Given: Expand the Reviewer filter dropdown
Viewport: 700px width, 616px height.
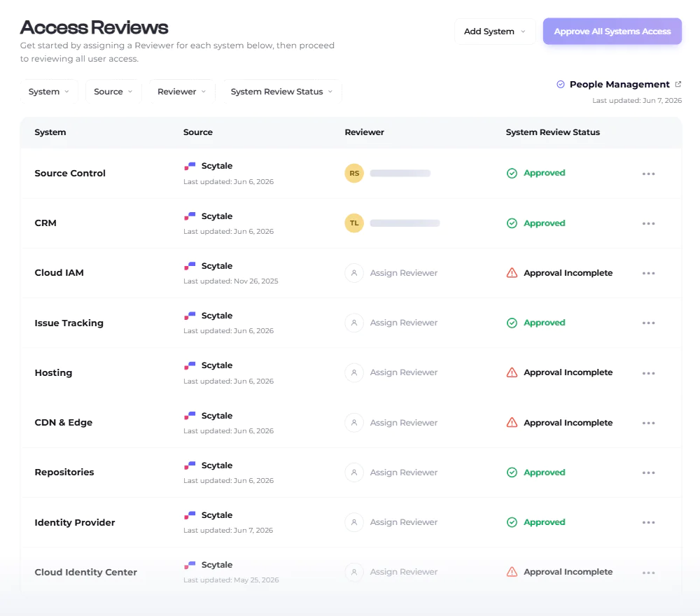Looking at the screenshot, I should [x=182, y=92].
